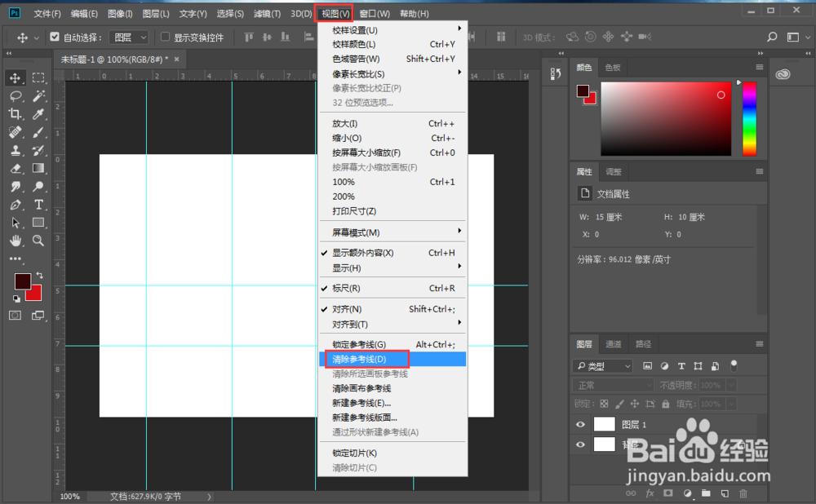Open the Creative Cloud Libraries panel icon
Viewport: 816px width, 504px height.
tap(783, 74)
